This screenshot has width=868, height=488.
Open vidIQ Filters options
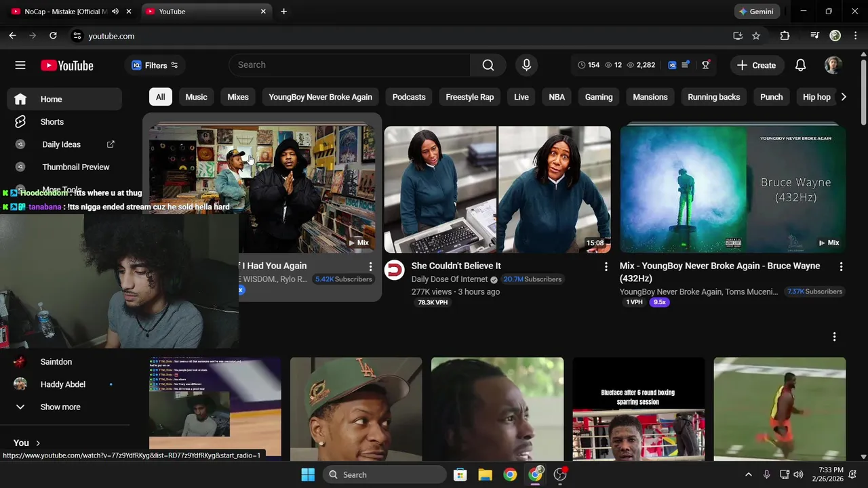coord(155,65)
